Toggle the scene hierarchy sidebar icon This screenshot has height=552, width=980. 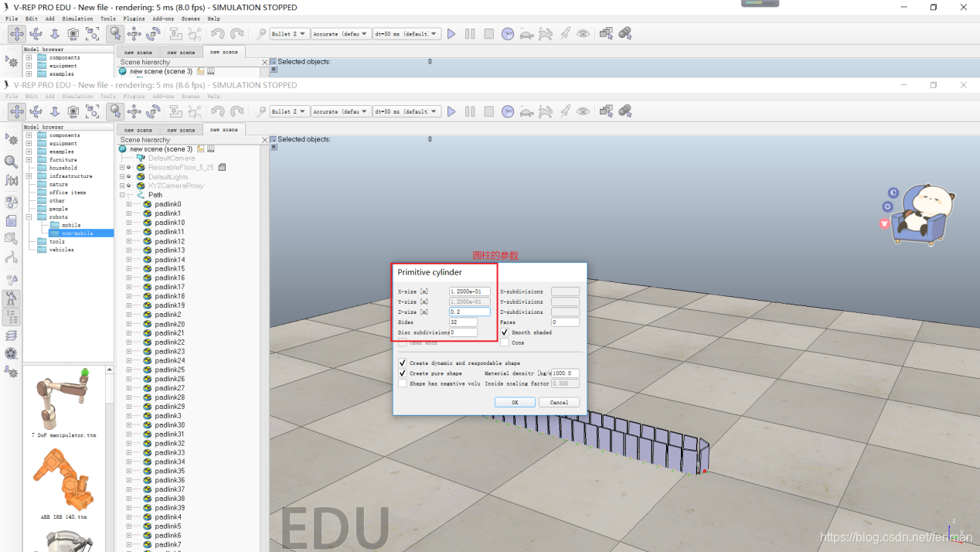coord(11,317)
